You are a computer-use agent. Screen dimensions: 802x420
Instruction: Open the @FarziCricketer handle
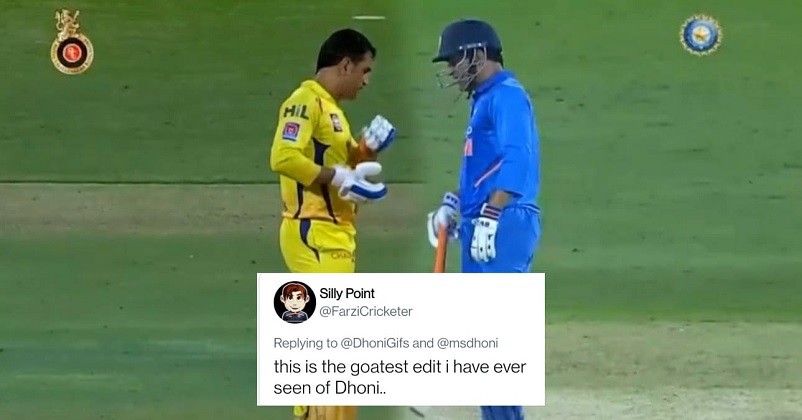[366, 312]
